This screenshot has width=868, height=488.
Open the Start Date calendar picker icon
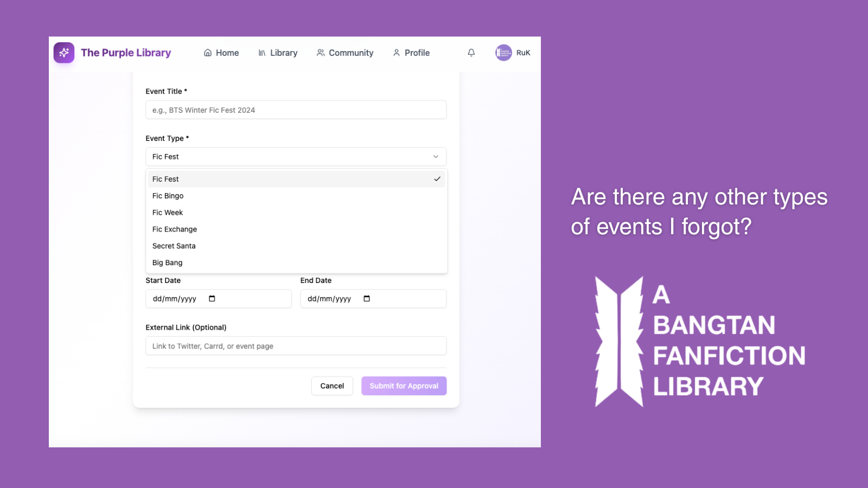212,299
